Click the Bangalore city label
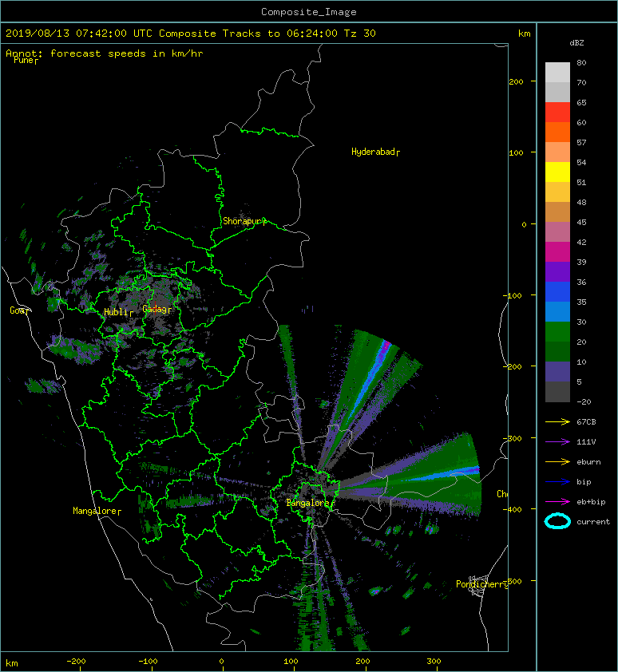This screenshot has height=672, width=618. click(307, 503)
